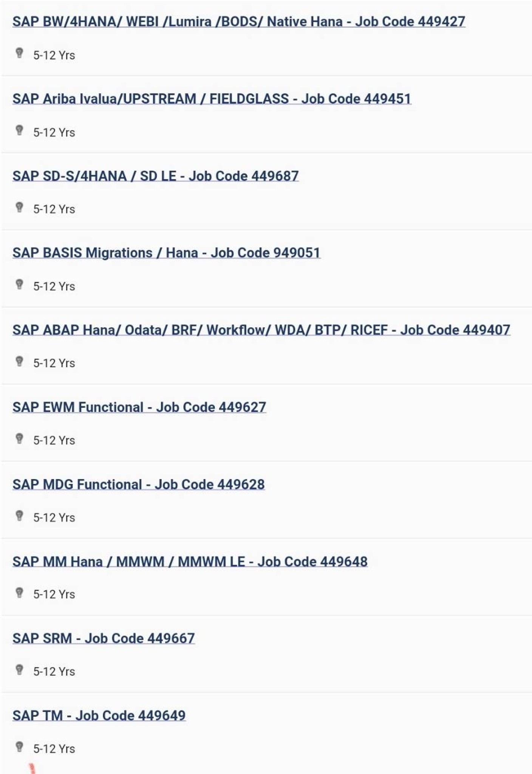Click experience bulb icon under SAP BW/4HANA job
The width and height of the screenshot is (532, 774).
pos(19,53)
